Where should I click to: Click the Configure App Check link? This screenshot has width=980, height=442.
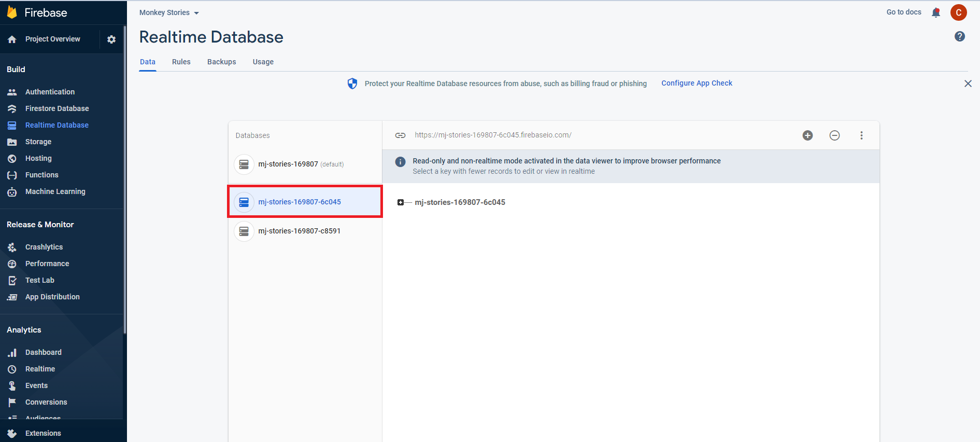697,83
